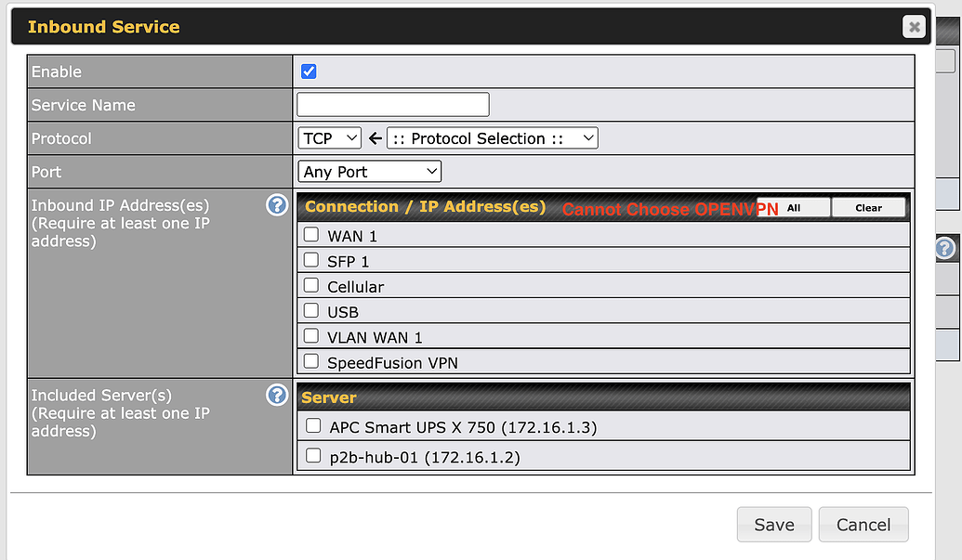962x560 pixels.
Task: Click the left arrow beside Protocol Selection
Action: click(x=375, y=138)
